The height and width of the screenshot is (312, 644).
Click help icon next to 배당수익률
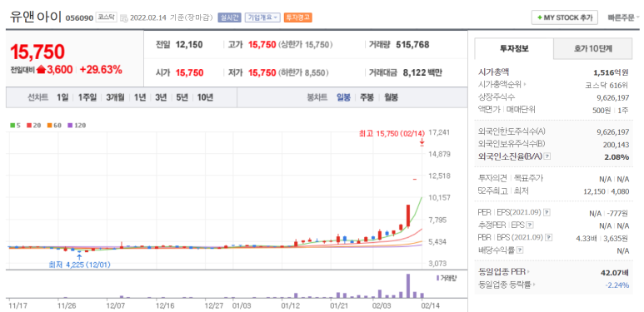520,250
